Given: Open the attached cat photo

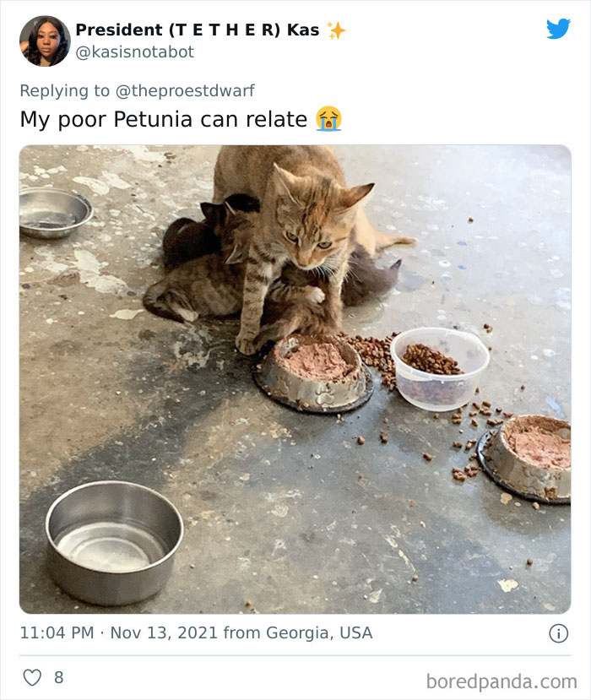Looking at the screenshot, I should [x=295, y=379].
